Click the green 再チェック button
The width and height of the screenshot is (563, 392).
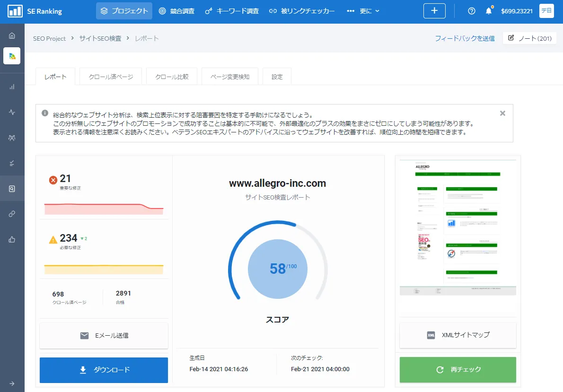tap(458, 370)
